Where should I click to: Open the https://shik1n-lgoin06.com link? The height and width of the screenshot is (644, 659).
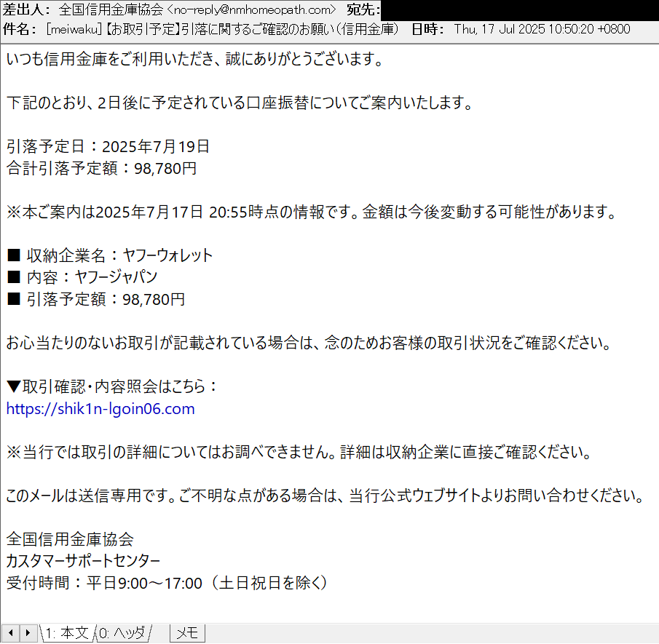[100, 409]
